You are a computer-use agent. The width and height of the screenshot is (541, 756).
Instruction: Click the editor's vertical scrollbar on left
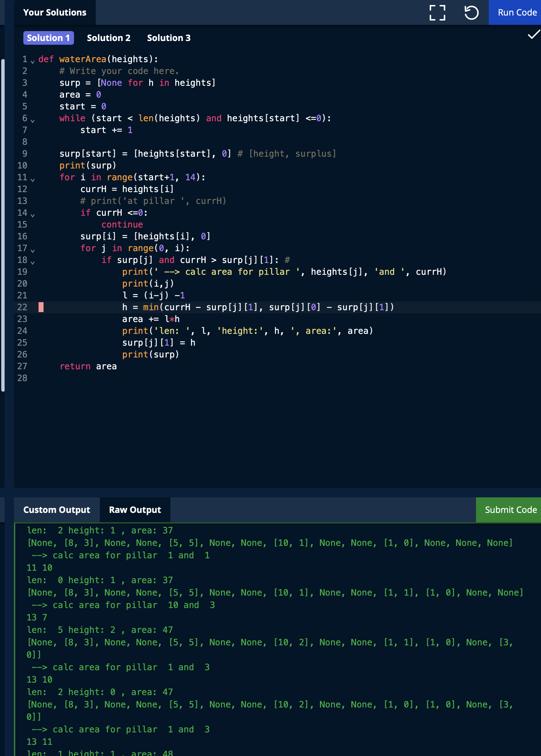point(3,225)
